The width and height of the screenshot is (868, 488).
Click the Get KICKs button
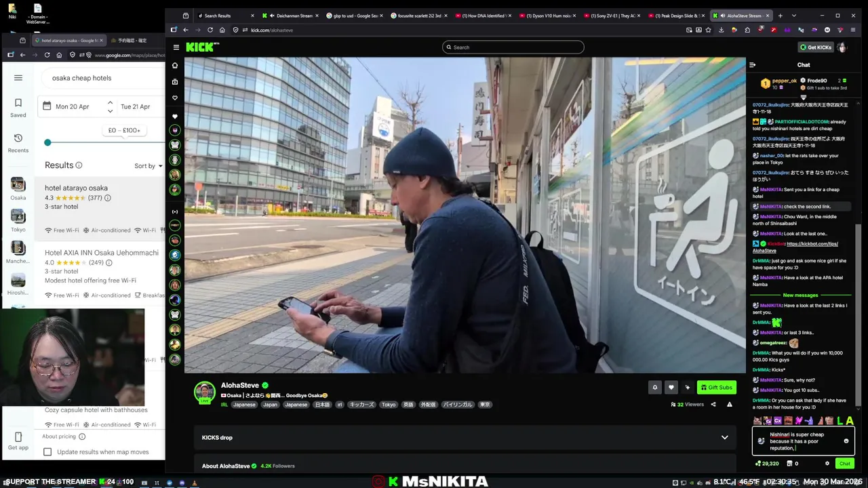(x=815, y=47)
